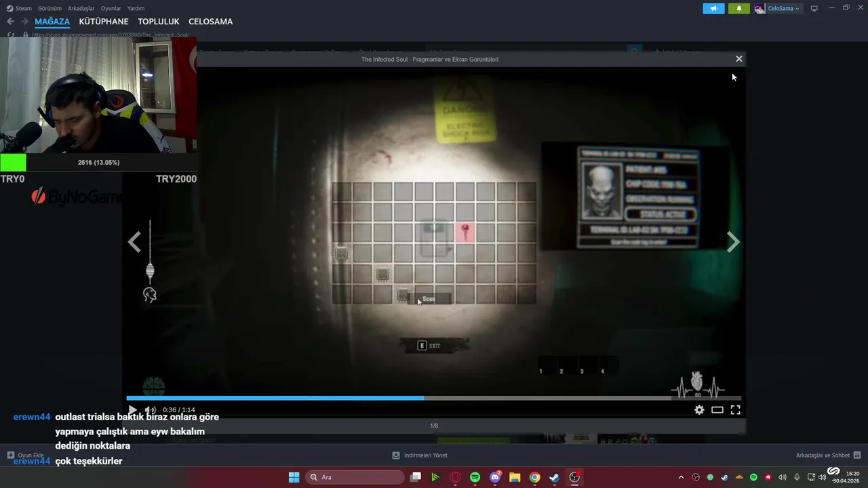Open File Explorer from the taskbar
Image resolution: width=868 pixels, height=488 pixels.
click(515, 477)
